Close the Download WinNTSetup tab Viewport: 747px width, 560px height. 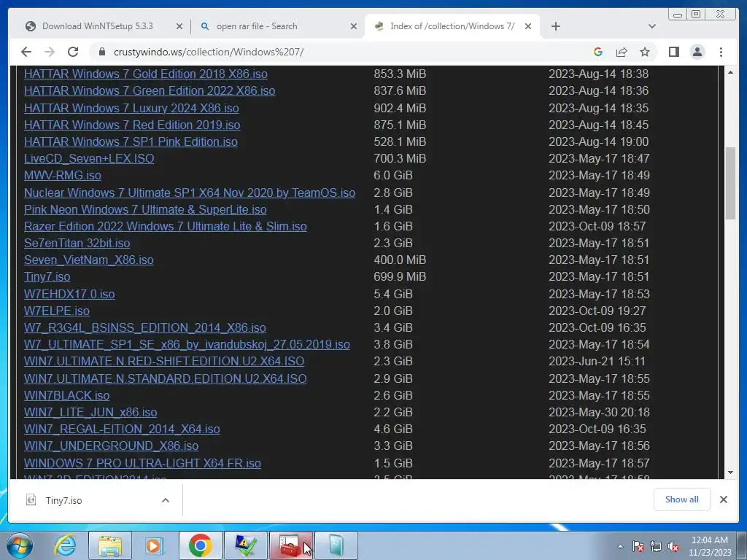(179, 27)
